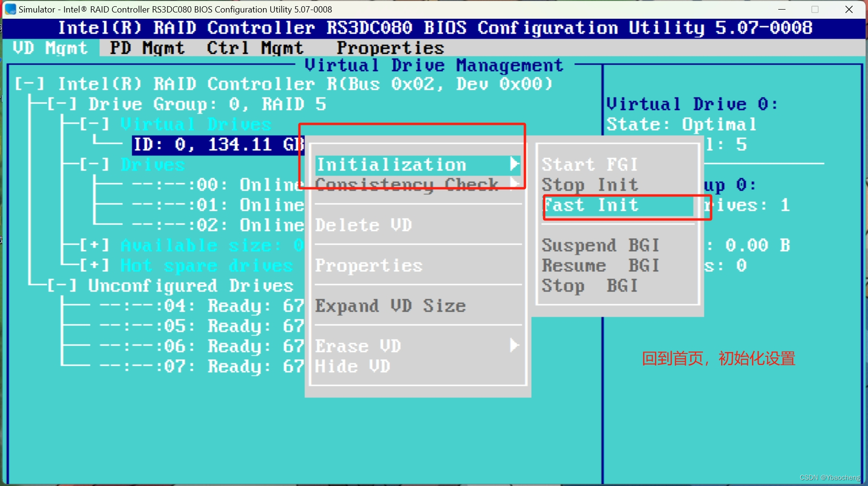Screen dimensions: 868x486
Task: Open the Ctrl Mgmt tab
Action: 255,48
